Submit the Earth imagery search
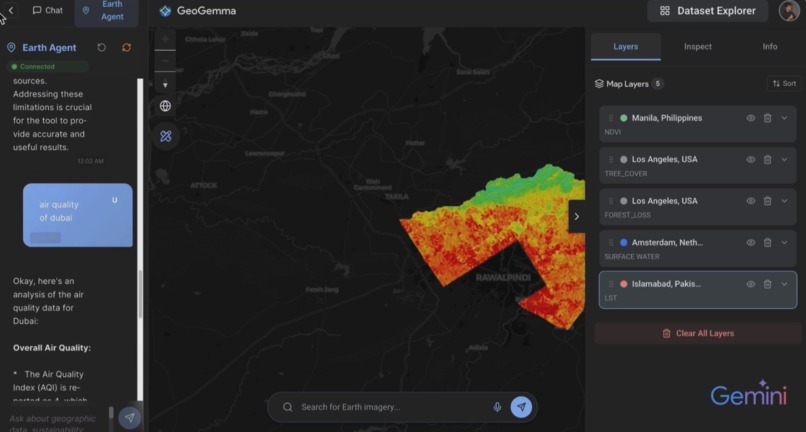Viewport: 806px width, 432px height. coord(521,407)
